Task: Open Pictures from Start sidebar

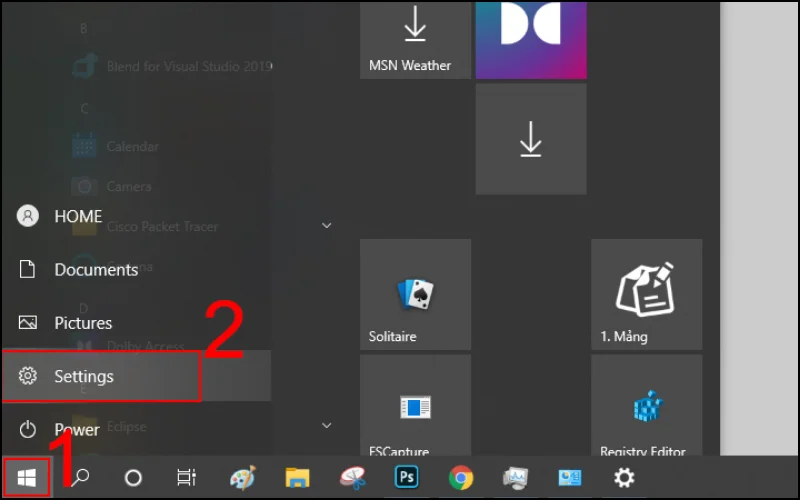Action: point(136,323)
